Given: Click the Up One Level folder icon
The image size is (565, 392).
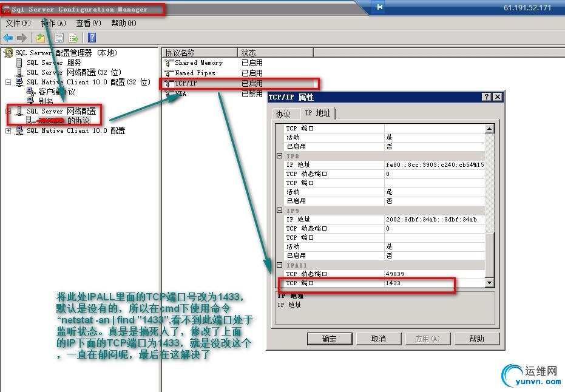Looking at the screenshot, I should 41,38.
